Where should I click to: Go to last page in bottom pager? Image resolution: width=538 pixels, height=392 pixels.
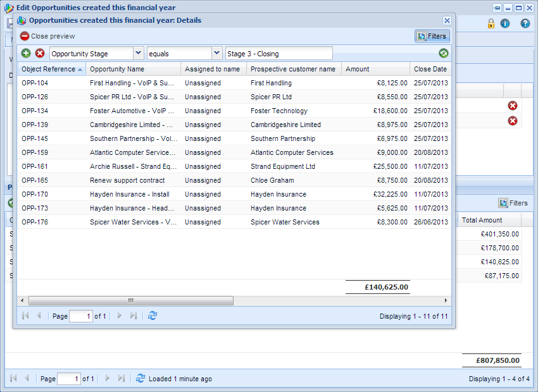121,378
